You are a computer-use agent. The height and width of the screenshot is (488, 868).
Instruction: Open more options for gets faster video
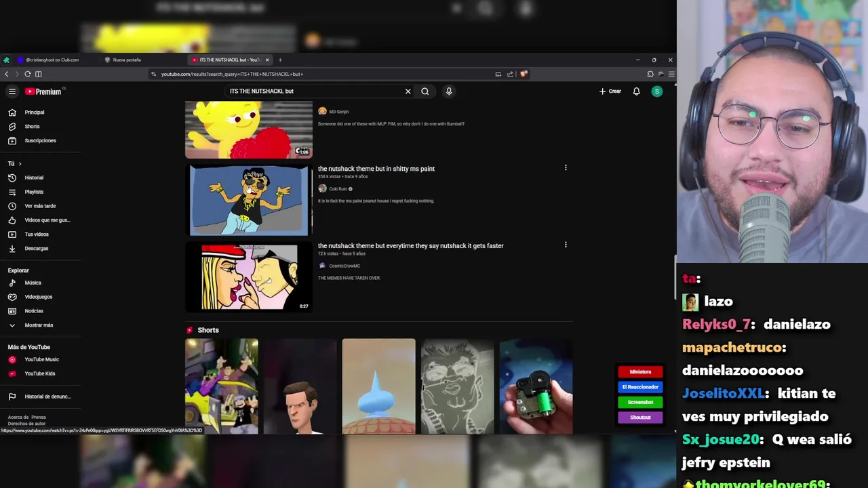[x=566, y=245]
